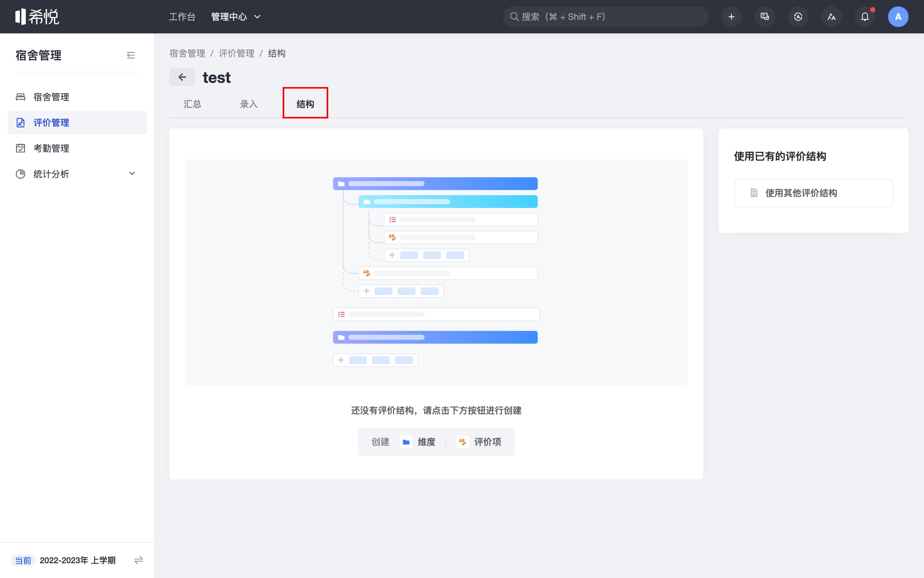Open 考勤管理 in the sidebar
924x578 pixels.
click(77, 148)
